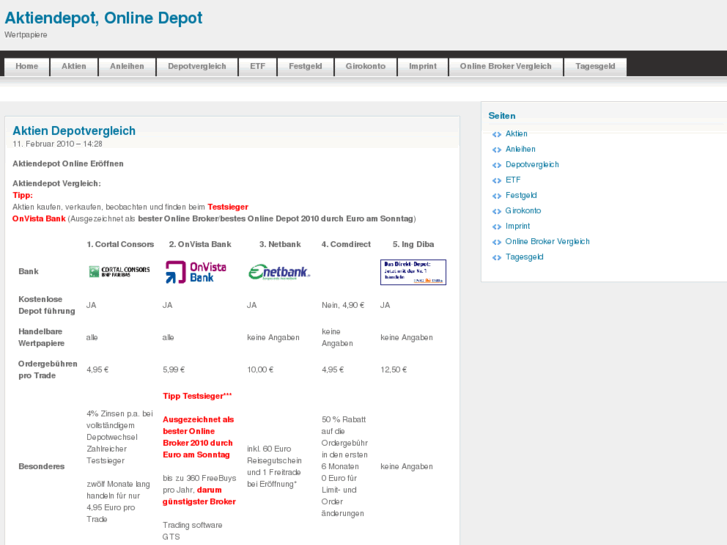
Task: Click the 'Handelbare Wertpapiere' row label
Action: tap(41, 337)
